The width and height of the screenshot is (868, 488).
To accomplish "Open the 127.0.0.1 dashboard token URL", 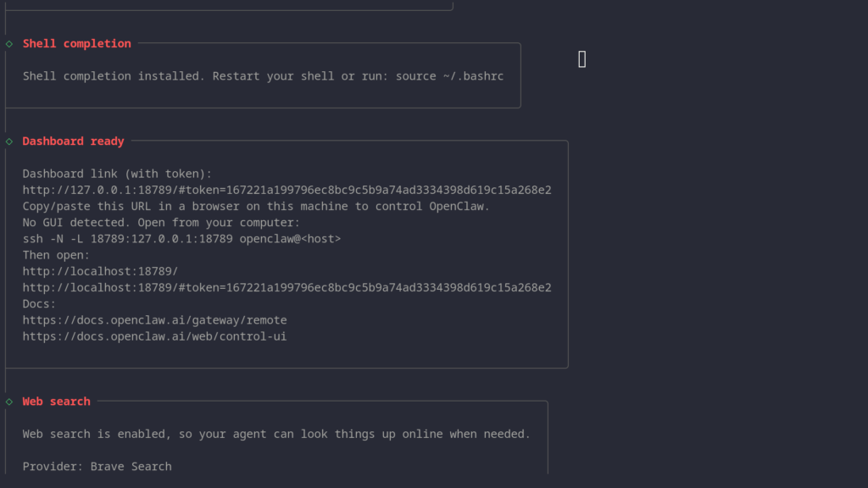I will pos(287,190).
